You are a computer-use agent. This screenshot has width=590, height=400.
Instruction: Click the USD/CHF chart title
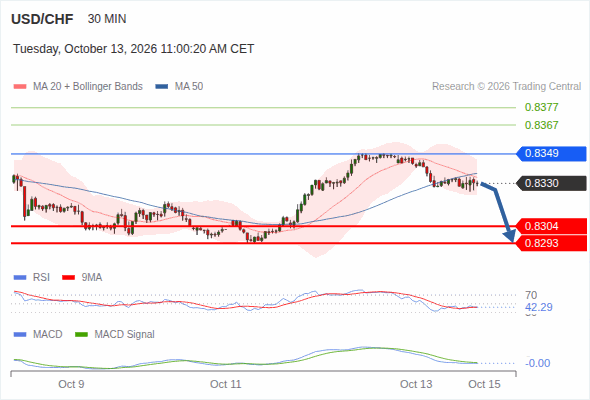click(x=42, y=19)
